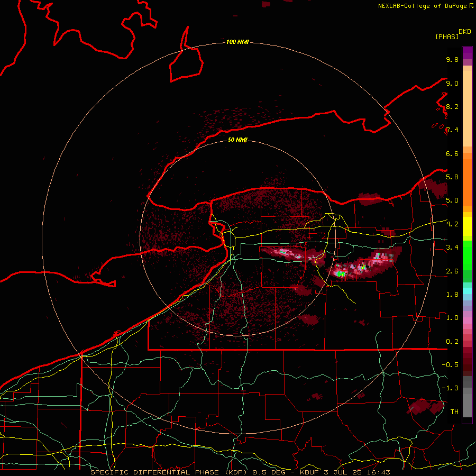This screenshot has height=476, width=476.
Task: Click the [PHAS] legend header label
Action: click(447, 36)
